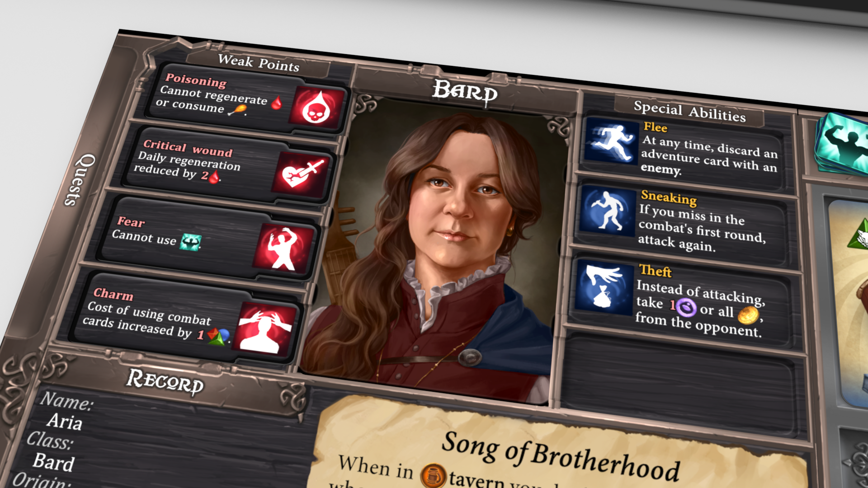
Task: Select the Weak Points header tab
Action: 259,63
